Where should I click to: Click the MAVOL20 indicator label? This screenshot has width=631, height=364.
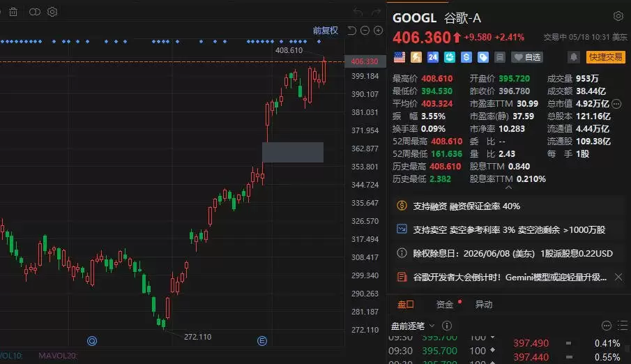58,356
